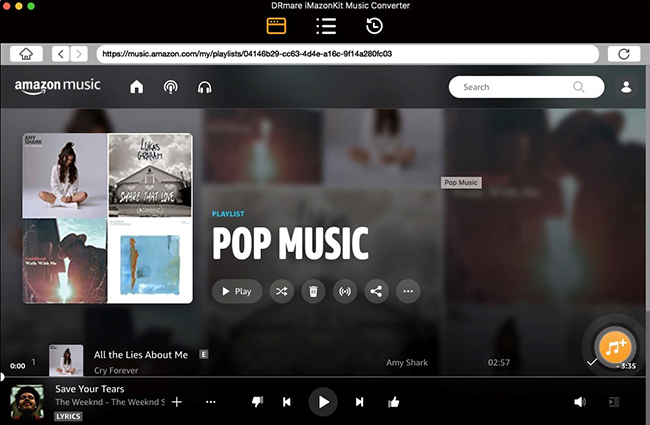Like the song with thumbs up

coord(393,402)
